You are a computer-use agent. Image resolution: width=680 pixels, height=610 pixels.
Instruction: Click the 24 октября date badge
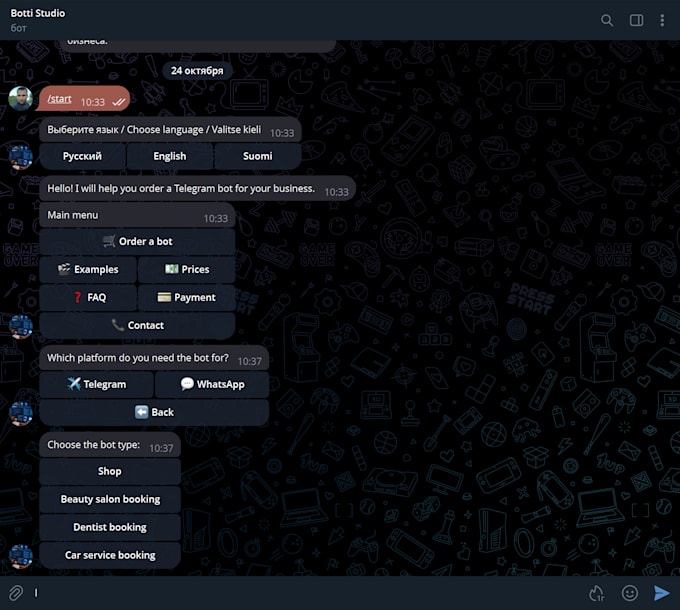tap(197, 71)
